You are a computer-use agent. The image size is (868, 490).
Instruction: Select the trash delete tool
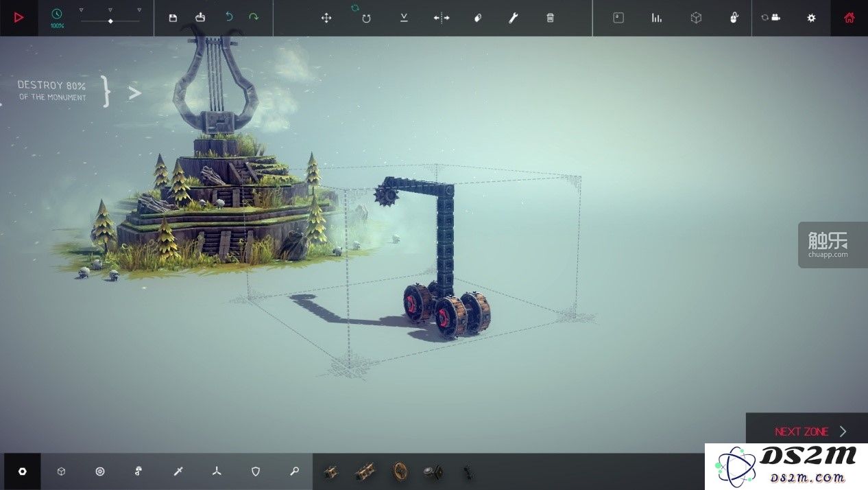(550, 18)
